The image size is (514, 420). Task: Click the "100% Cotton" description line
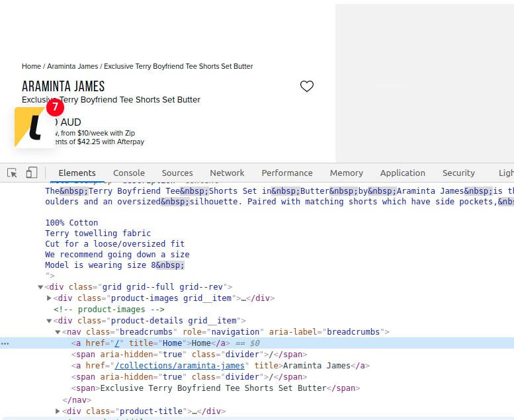point(71,223)
